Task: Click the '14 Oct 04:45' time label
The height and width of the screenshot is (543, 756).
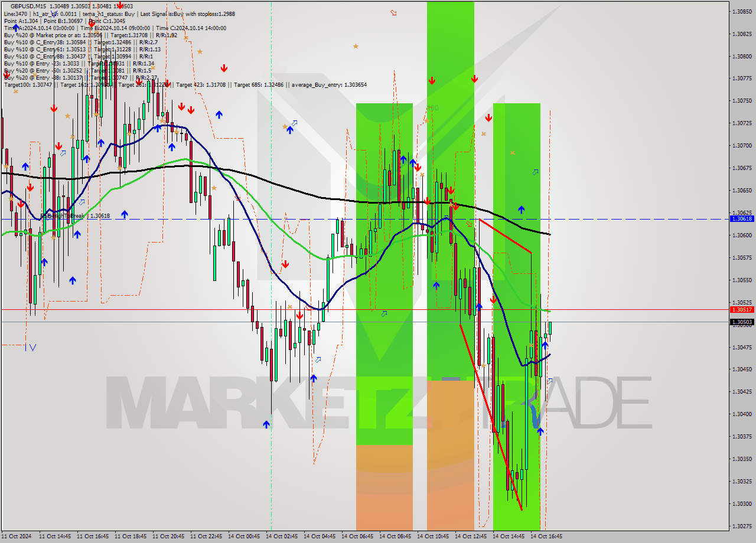Action: (320, 537)
